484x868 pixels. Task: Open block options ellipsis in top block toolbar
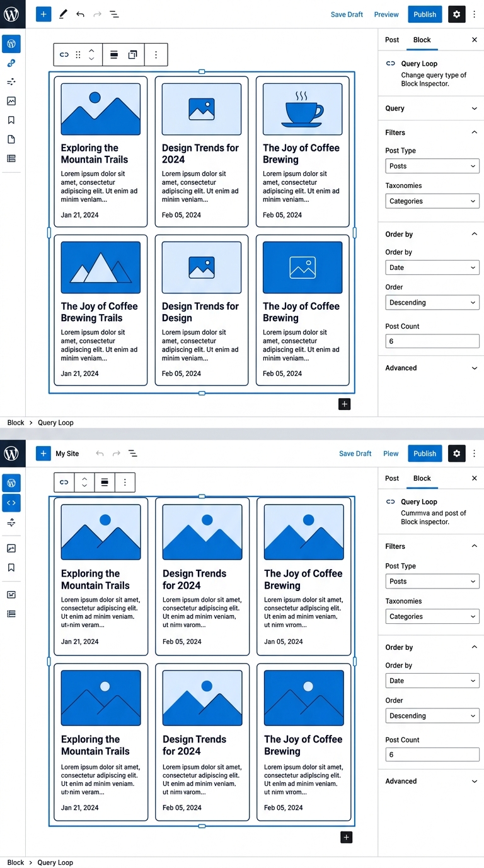pyautogui.click(x=156, y=55)
